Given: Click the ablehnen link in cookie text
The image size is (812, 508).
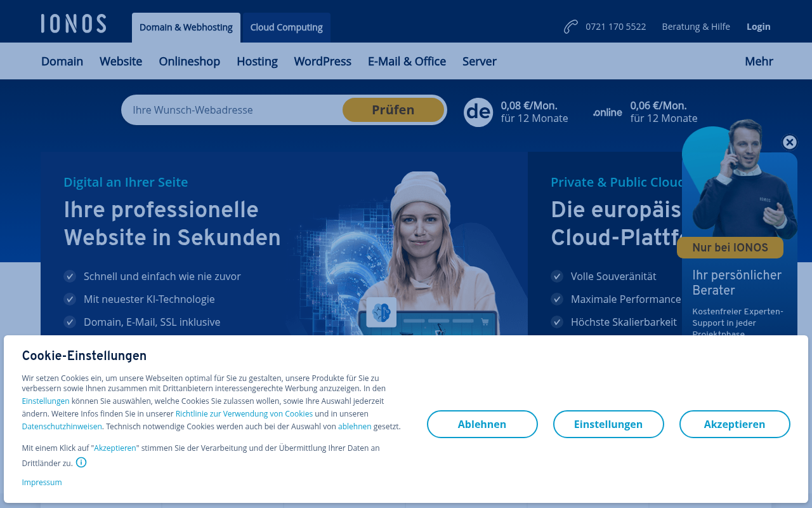Looking at the screenshot, I should [355, 427].
